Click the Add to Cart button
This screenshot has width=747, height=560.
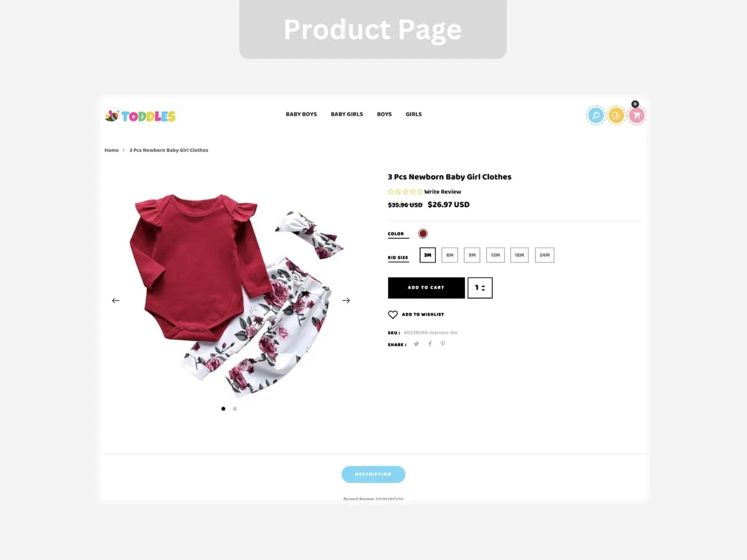pos(426,288)
